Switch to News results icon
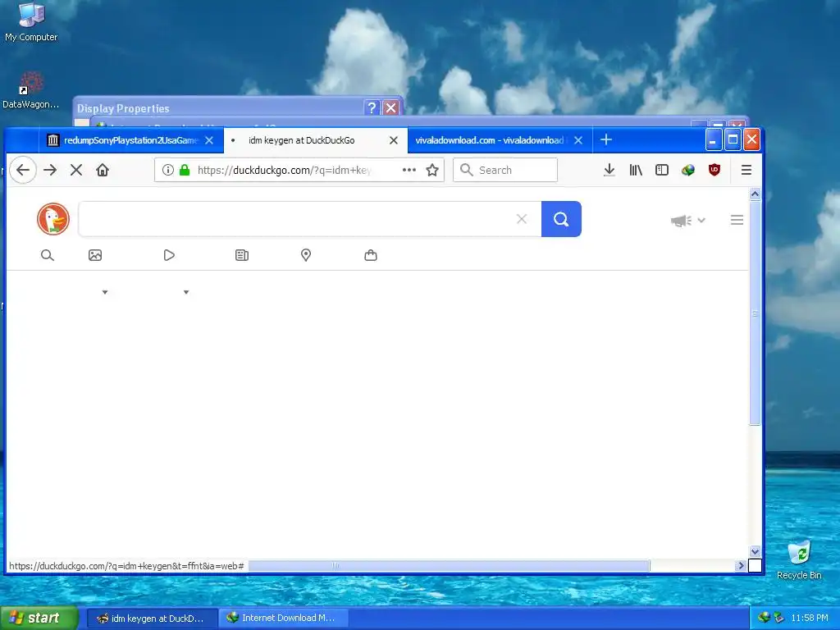 pyautogui.click(x=242, y=255)
